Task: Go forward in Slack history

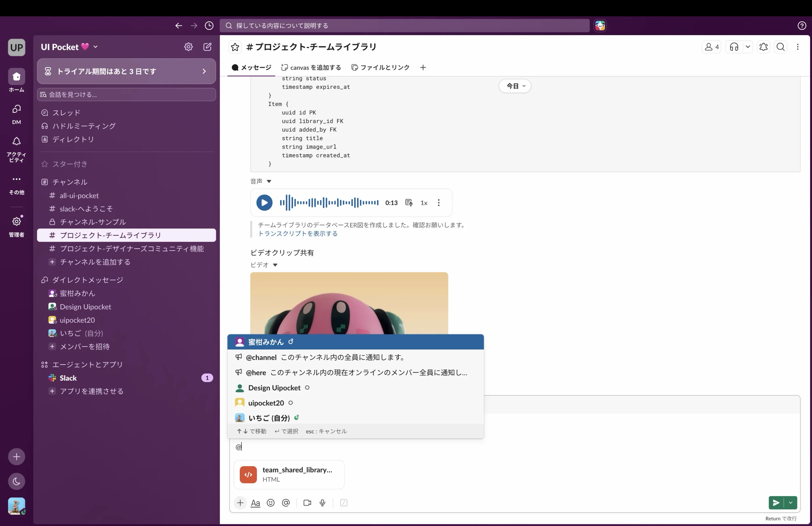Action: (x=194, y=26)
